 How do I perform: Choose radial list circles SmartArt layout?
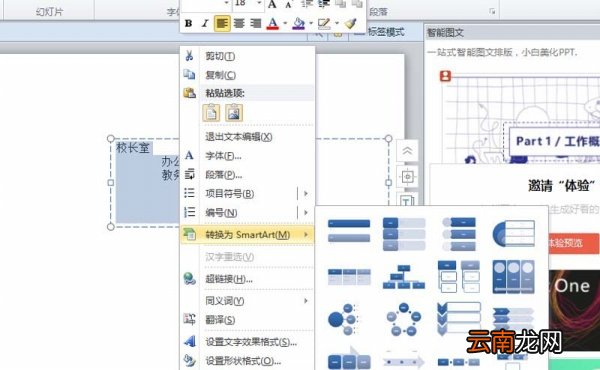click(x=343, y=319)
